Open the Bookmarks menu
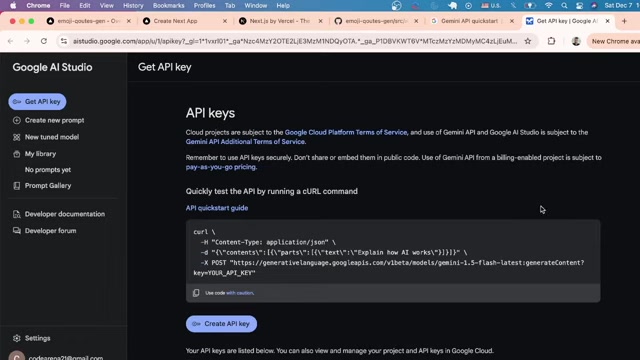640x360 pixels. tap(169, 6)
